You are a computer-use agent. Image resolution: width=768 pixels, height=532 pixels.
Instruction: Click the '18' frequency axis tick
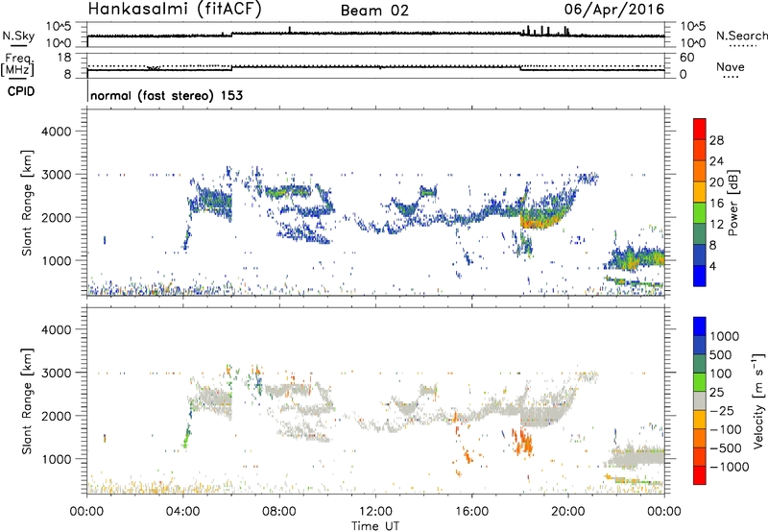point(65,58)
